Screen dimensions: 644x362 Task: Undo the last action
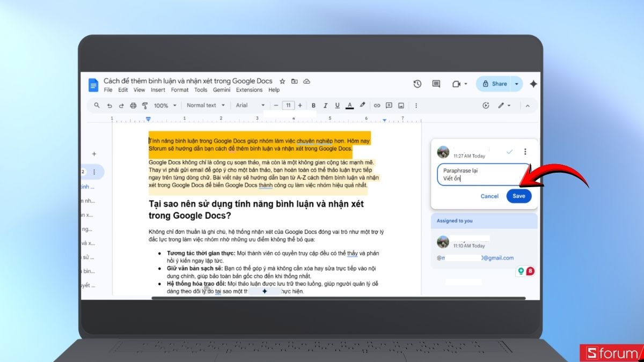(109, 105)
